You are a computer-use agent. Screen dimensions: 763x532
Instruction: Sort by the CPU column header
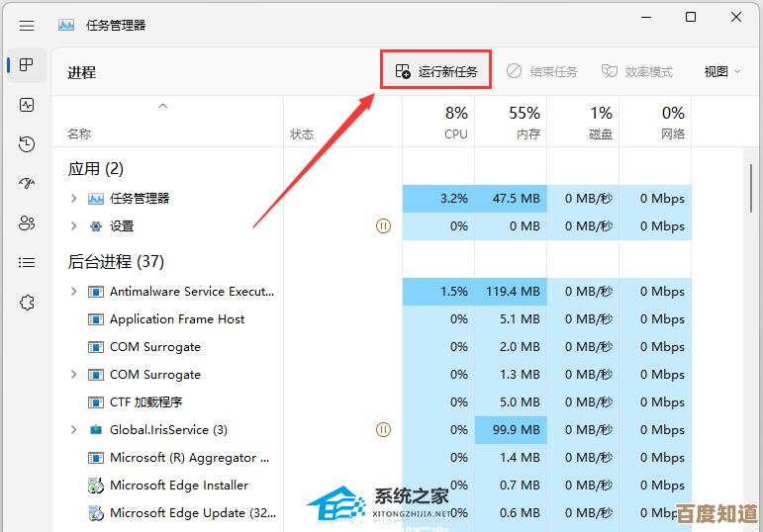coord(455,123)
